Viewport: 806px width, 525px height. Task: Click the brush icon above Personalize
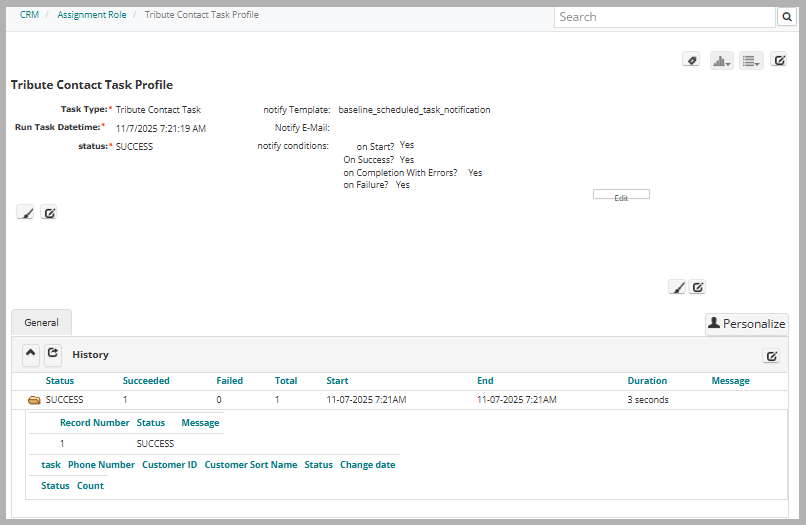pos(677,287)
